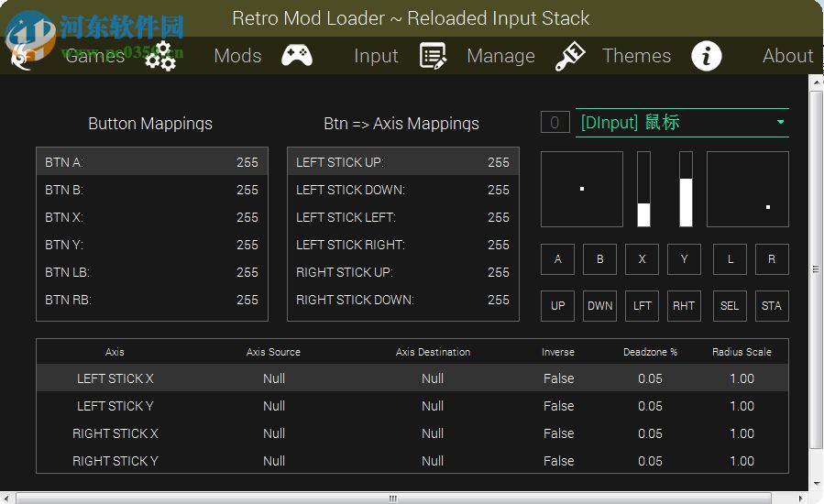Switch to the Mods tab
This screenshot has width=824, height=504.
point(237,56)
